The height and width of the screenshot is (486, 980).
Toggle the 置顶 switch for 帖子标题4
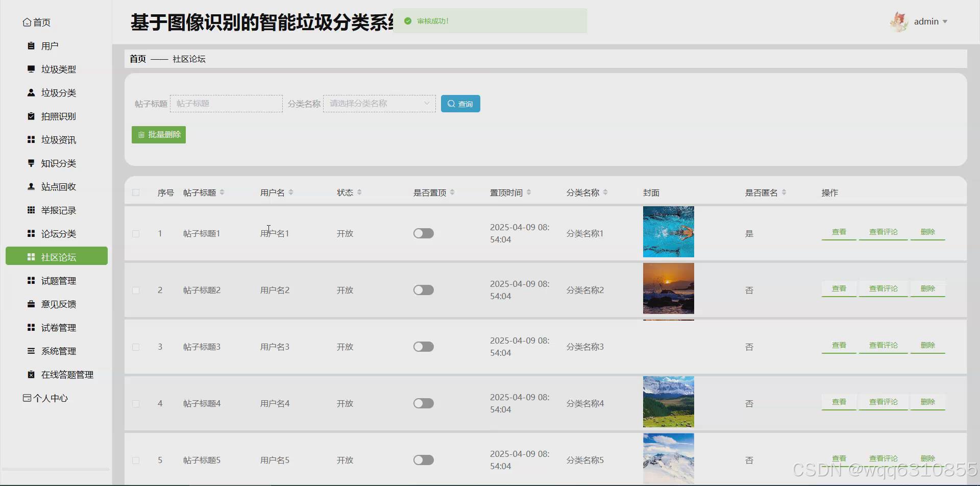424,403
